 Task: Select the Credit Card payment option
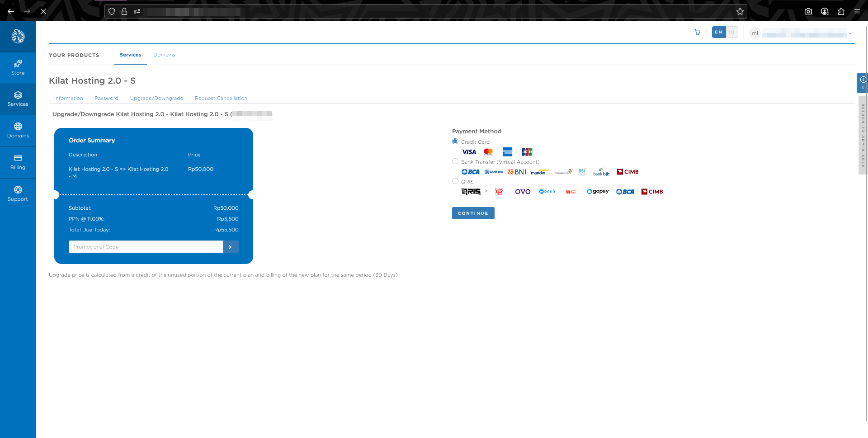[x=455, y=141]
